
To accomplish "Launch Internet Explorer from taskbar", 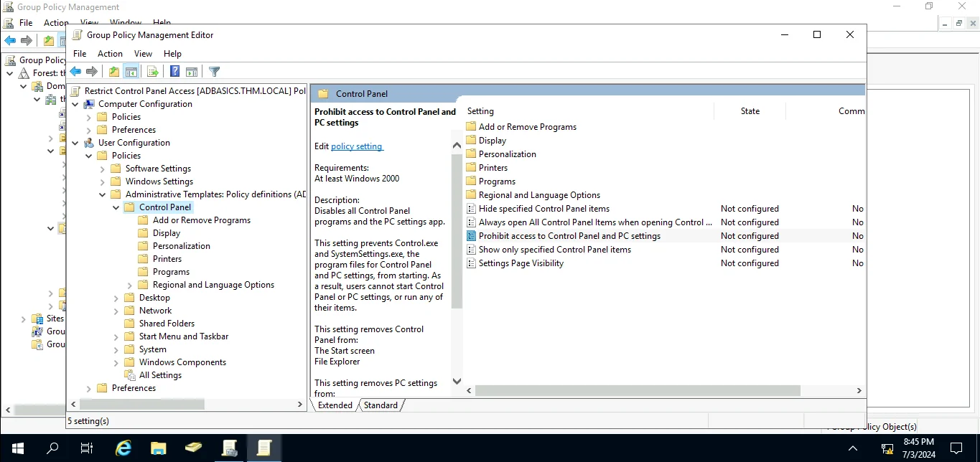I will pos(123,448).
